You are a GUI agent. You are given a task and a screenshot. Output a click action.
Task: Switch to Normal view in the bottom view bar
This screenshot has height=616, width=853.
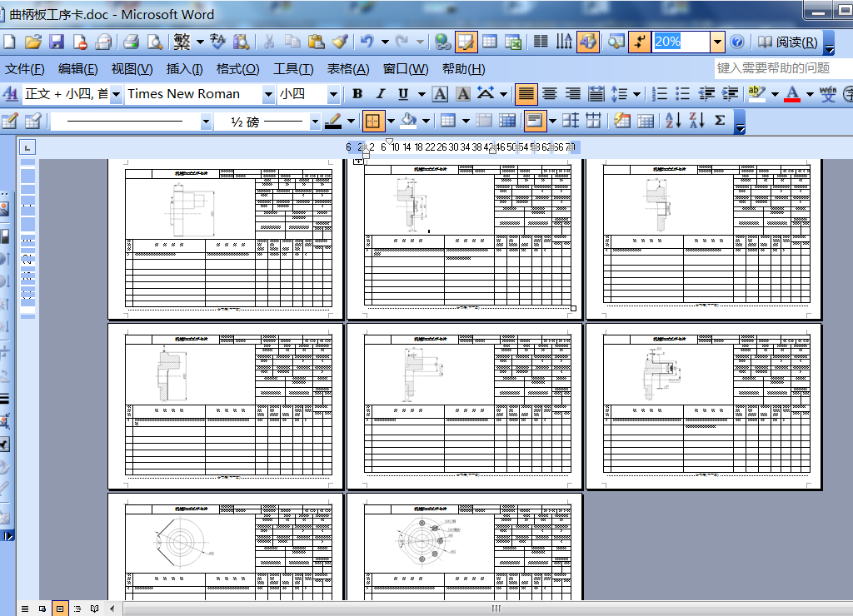24,609
